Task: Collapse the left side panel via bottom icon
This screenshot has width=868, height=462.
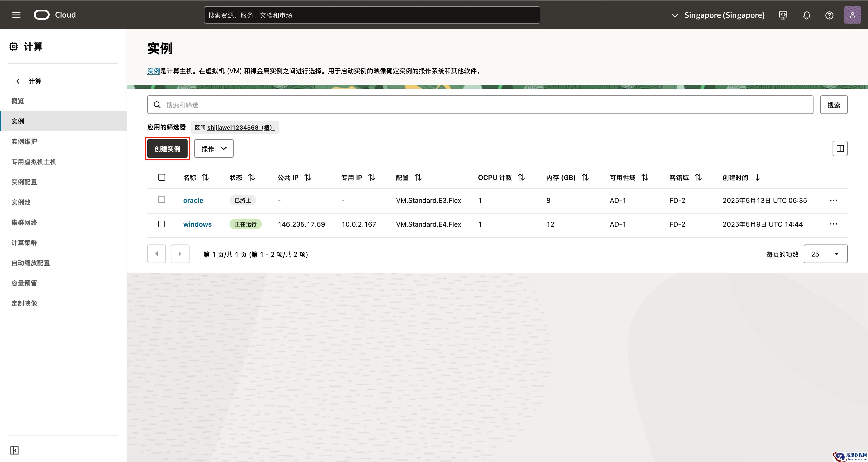Action: (x=14, y=450)
